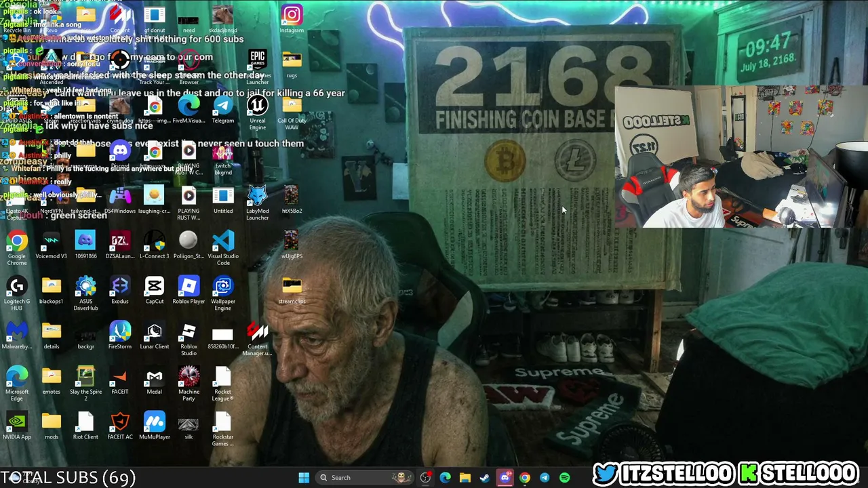Viewport: 868px width, 488px height.
Task: Open the Unreal Engine shortcut
Action: [257, 113]
